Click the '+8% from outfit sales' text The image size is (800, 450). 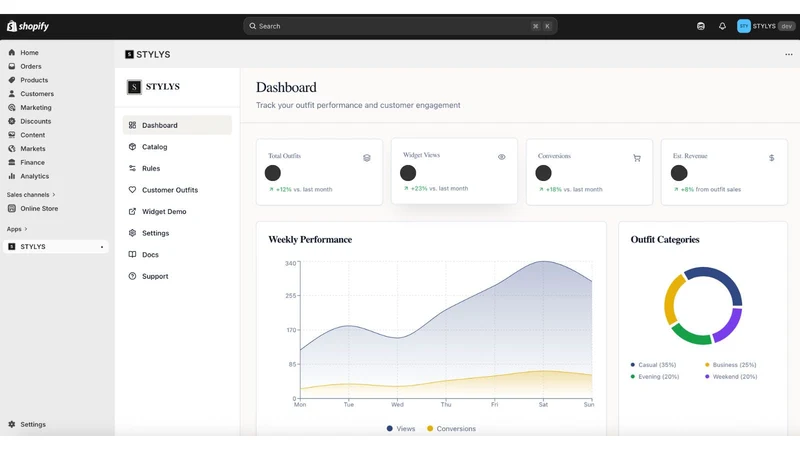(x=707, y=189)
